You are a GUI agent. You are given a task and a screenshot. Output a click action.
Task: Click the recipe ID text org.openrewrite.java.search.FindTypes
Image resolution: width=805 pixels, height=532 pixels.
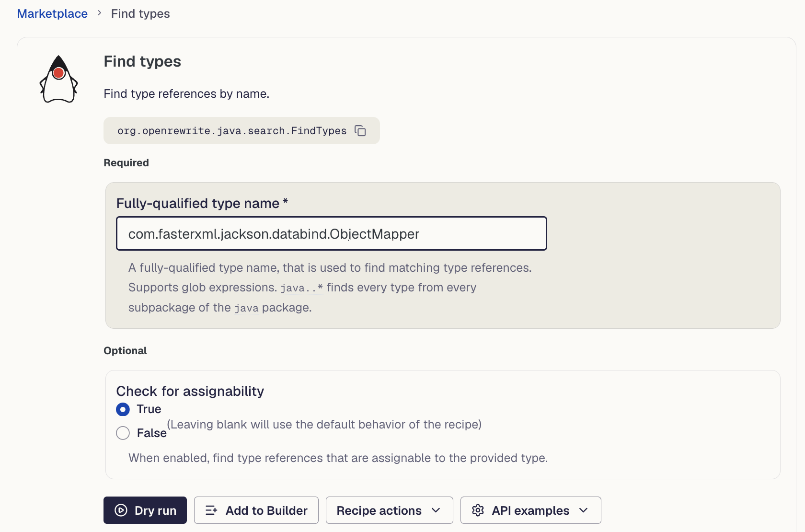pos(232,131)
